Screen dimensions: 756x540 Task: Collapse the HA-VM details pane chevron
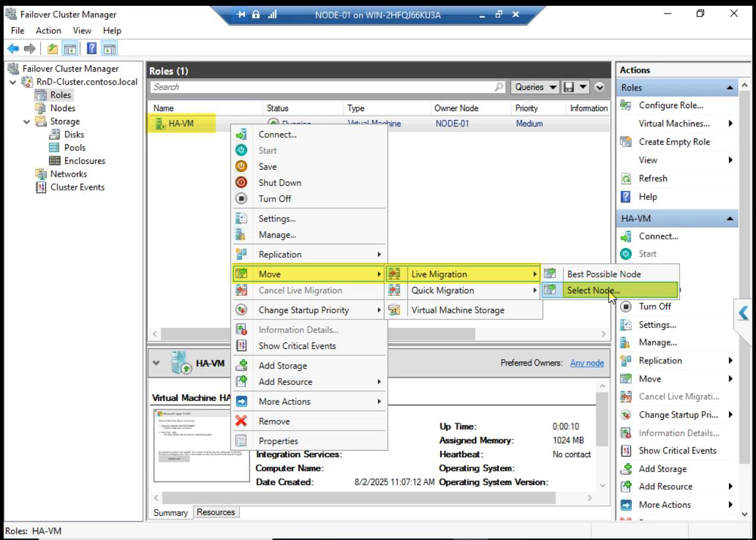[x=156, y=363]
